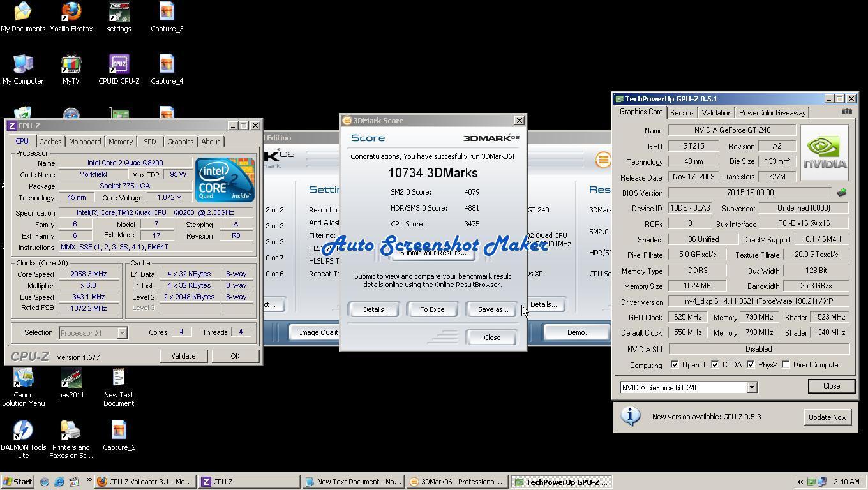This screenshot has width=868, height=490.
Task: Launch pes2011 desktop shortcut
Action: (x=71, y=383)
